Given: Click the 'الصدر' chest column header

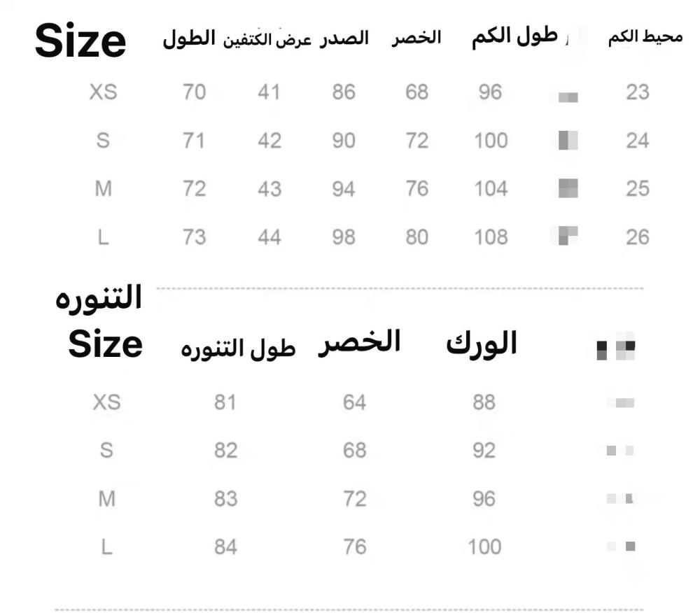Looking at the screenshot, I should tap(344, 38).
